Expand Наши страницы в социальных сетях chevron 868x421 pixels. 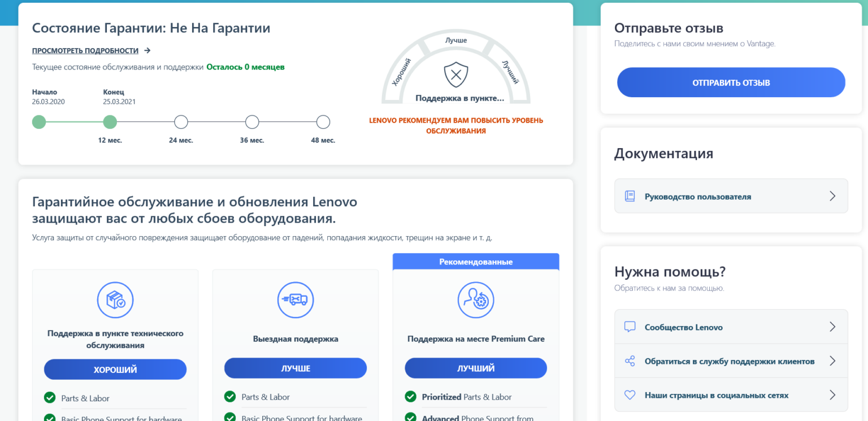[x=832, y=394]
